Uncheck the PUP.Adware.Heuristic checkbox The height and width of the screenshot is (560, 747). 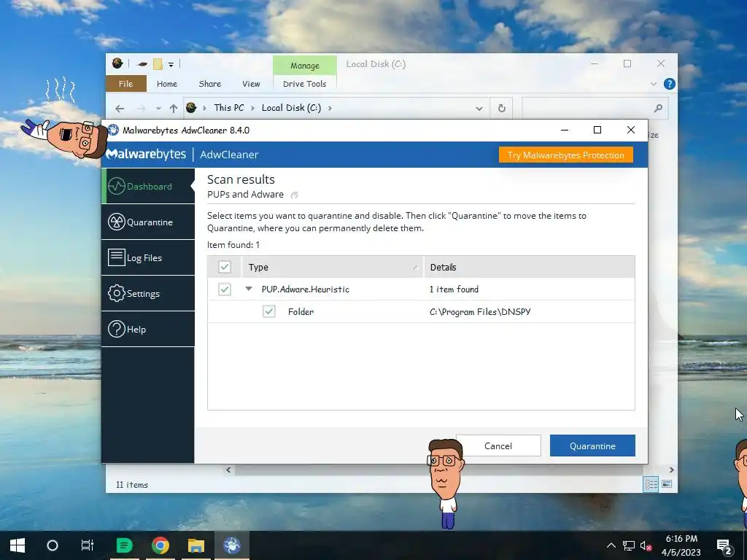coord(225,289)
